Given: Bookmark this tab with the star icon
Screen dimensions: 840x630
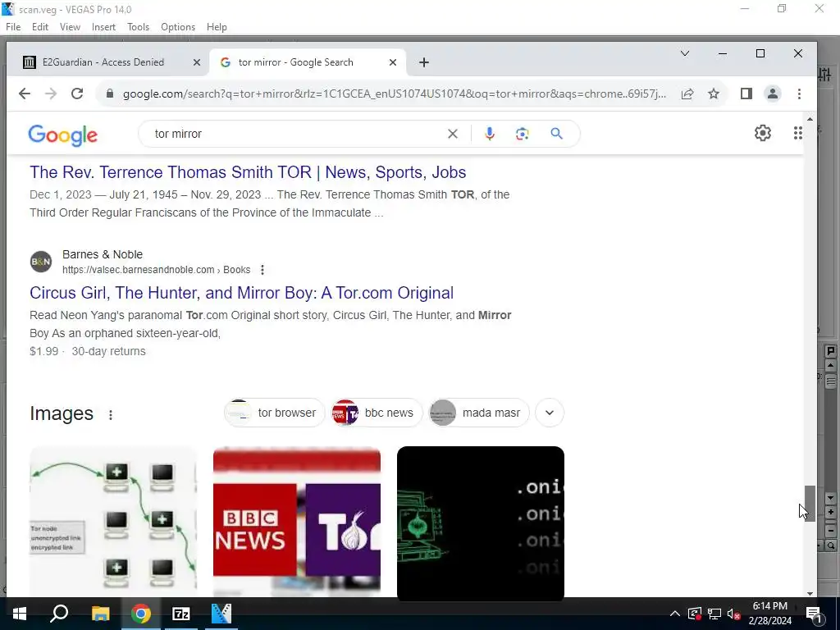Looking at the screenshot, I should pyautogui.click(x=714, y=94).
